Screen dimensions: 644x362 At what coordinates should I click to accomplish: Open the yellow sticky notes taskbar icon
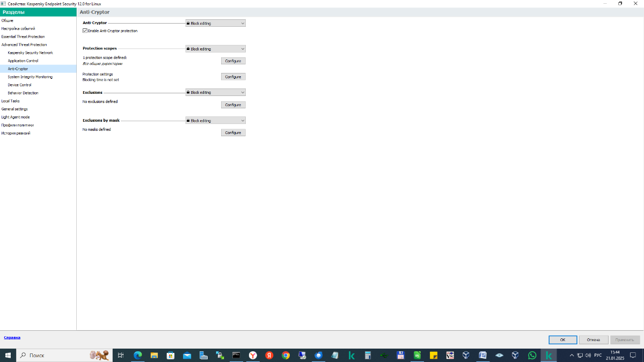coord(434,355)
